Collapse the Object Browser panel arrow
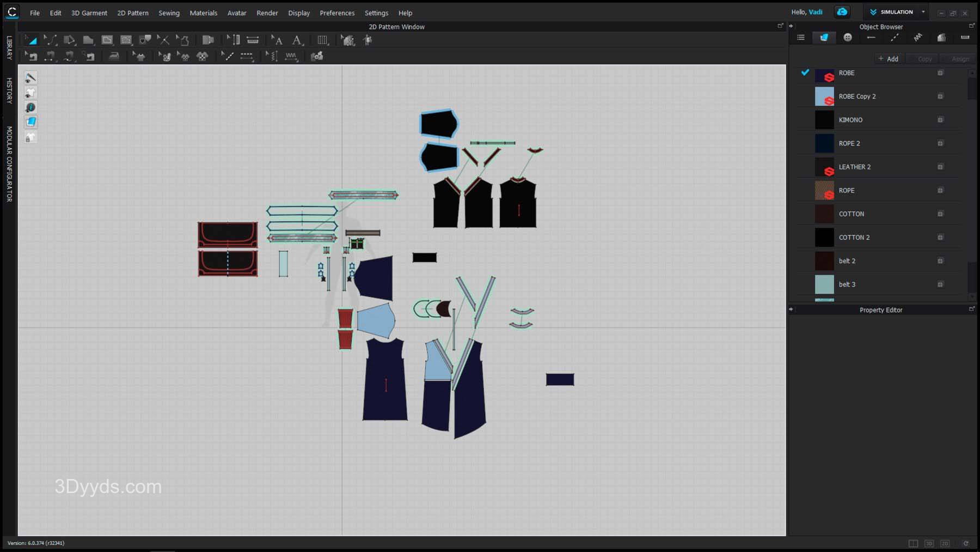Viewport: 980px width, 552px height. [x=791, y=26]
